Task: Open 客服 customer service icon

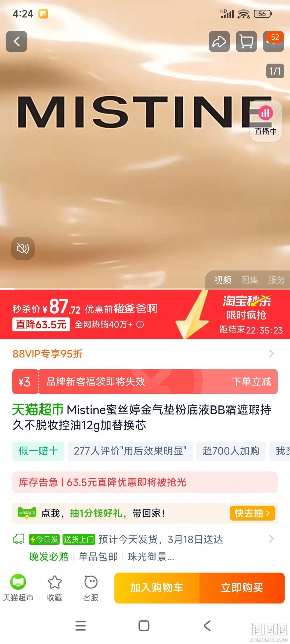Action: point(91,588)
